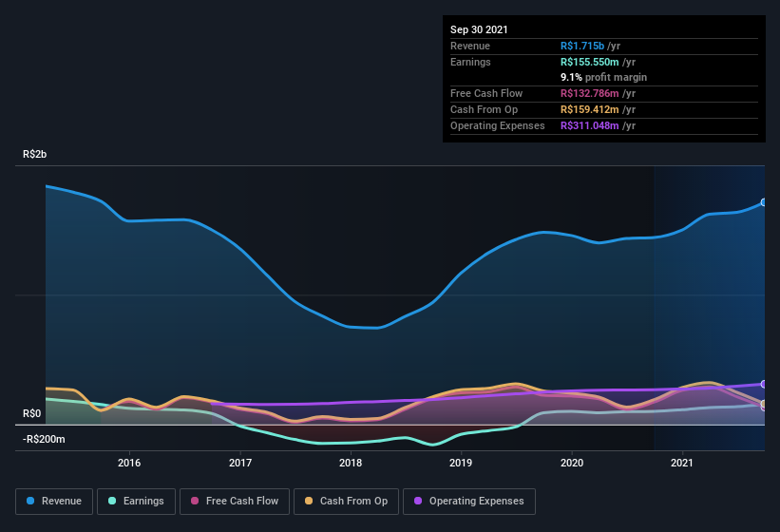Click the R$311.048m operating expenses value
This screenshot has height=532, width=780.
tap(590, 125)
